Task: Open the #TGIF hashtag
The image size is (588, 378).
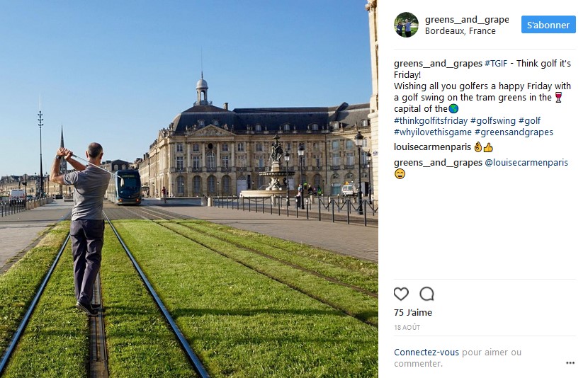Action: 496,63
